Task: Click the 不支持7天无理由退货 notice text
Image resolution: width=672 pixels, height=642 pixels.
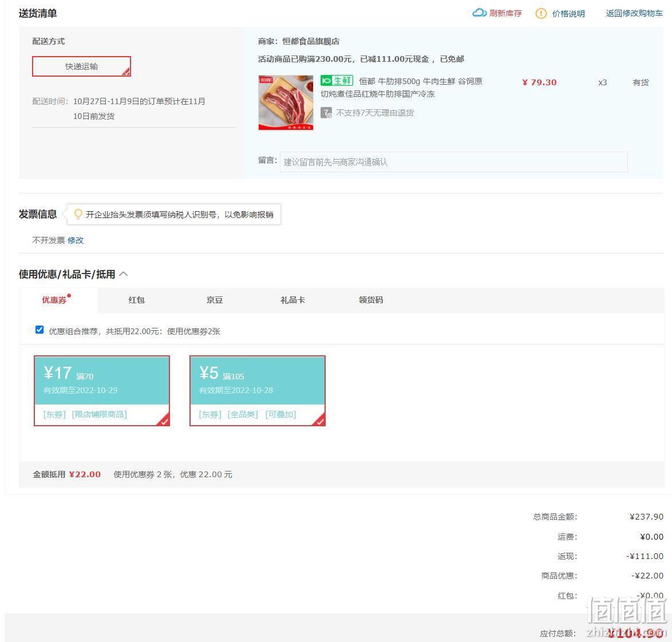Action: (375, 113)
